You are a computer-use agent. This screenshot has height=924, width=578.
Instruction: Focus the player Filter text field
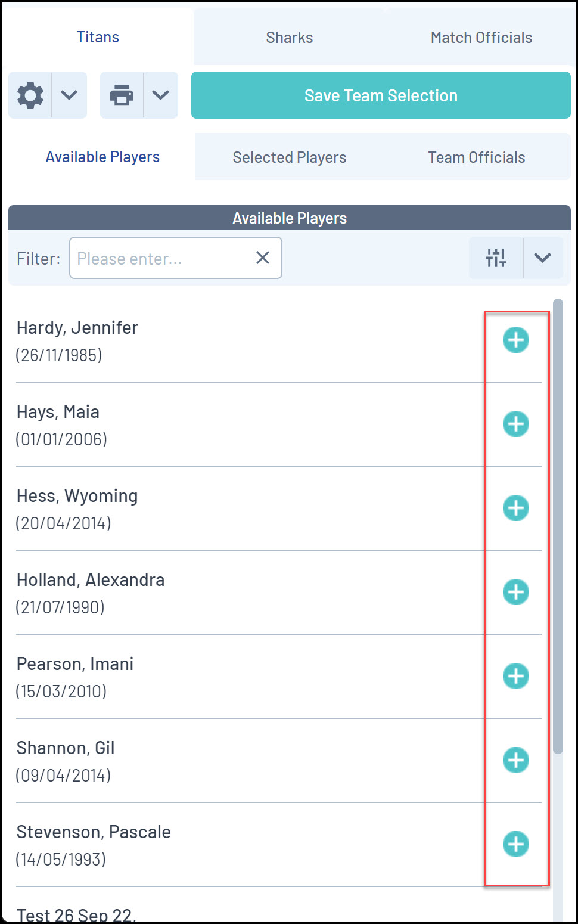161,258
